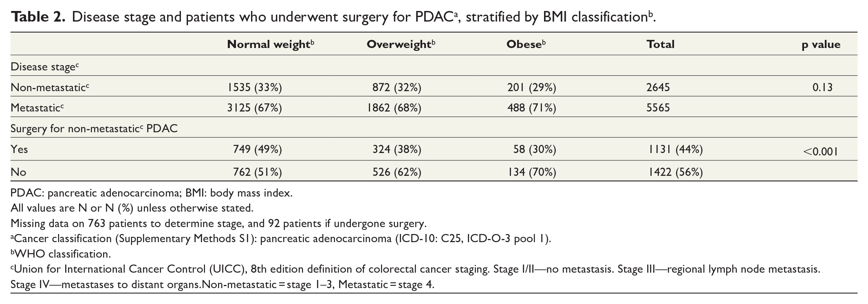868x304 pixels.
Task: Click the 0.13 p value cell
Action: 822,87
